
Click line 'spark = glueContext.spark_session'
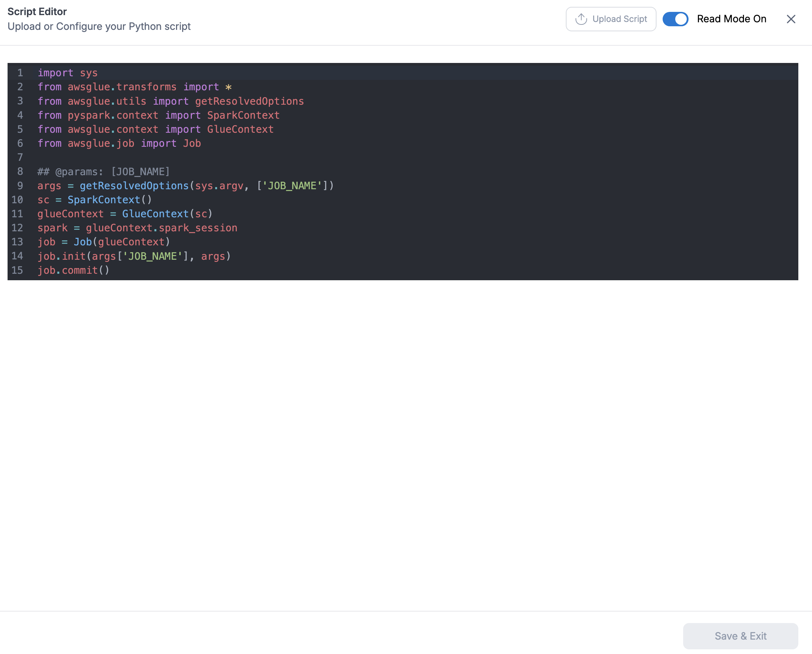point(137,228)
